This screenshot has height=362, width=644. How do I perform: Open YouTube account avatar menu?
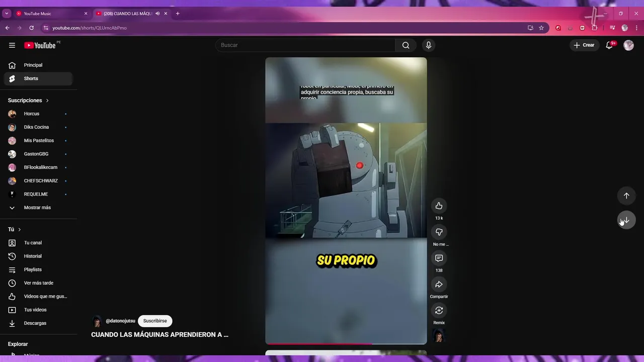pyautogui.click(x=628, y=45)
